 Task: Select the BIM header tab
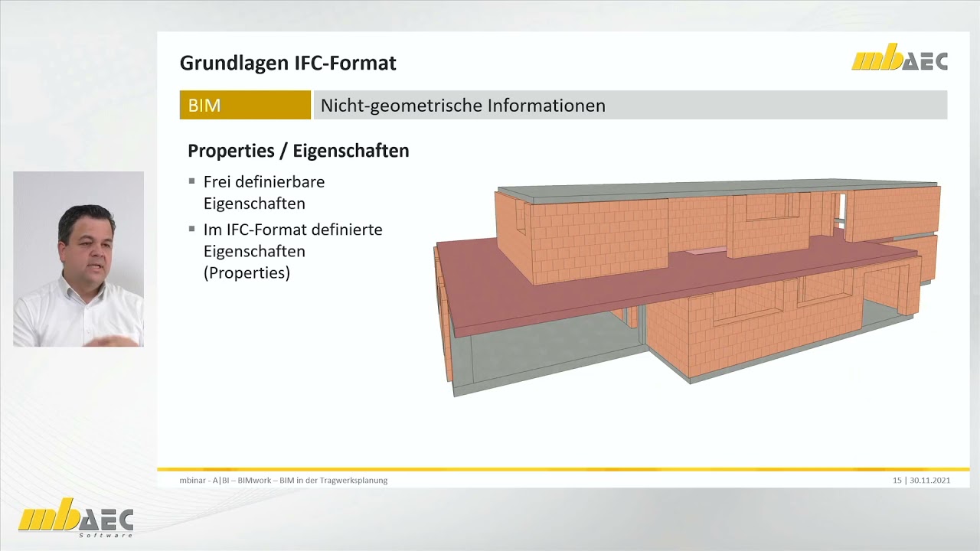pyautogui.click(x=245, y=105)
